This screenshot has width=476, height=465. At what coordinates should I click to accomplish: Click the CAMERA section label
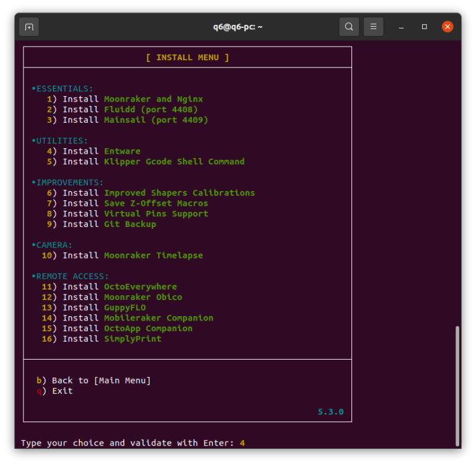52,245
